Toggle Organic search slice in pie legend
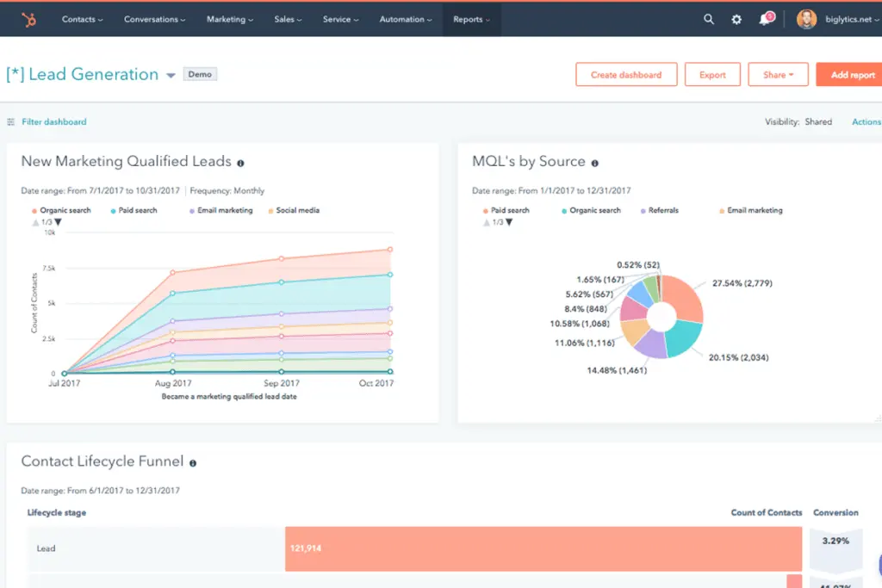The image size is (882, 588). click(x=591, y=210)
